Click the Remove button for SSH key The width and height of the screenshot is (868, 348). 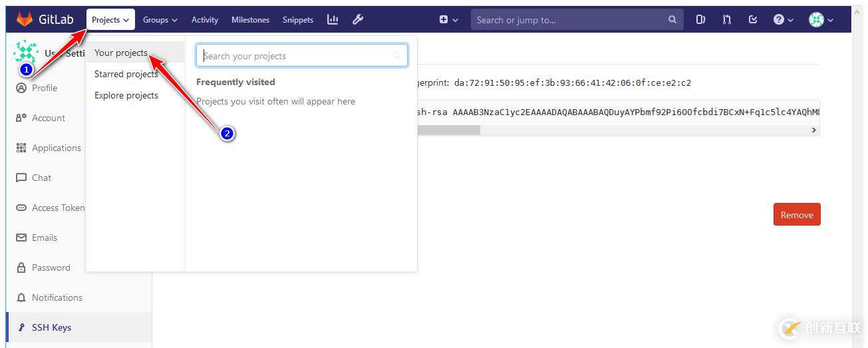797,215
